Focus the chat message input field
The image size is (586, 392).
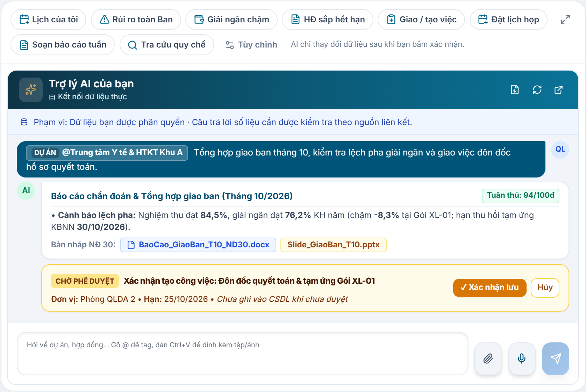pos(243,354)
